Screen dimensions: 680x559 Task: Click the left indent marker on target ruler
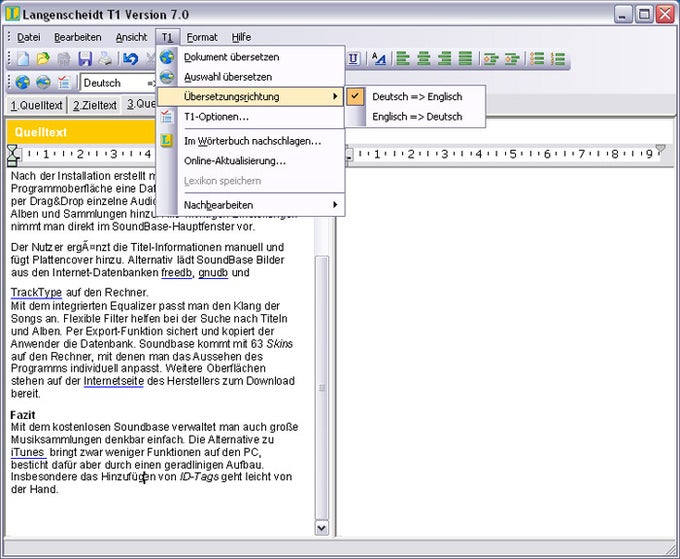coord(350,156)
